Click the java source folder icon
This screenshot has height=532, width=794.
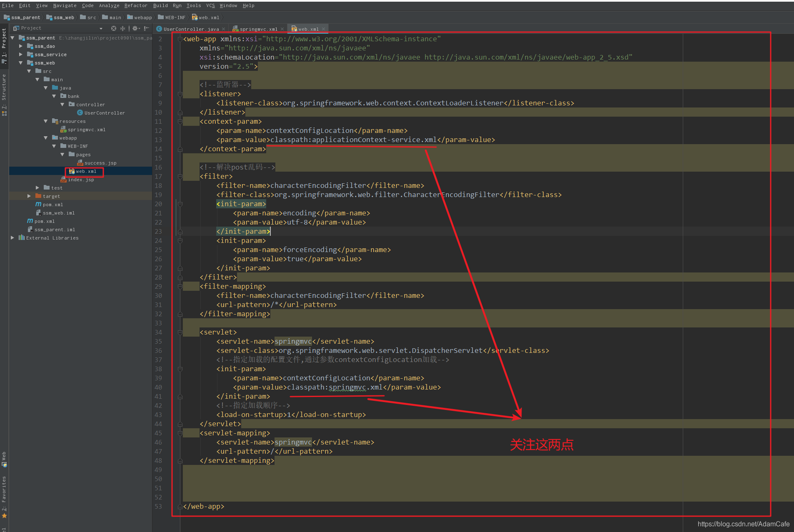pyautogui.click(x=55, y=87)
